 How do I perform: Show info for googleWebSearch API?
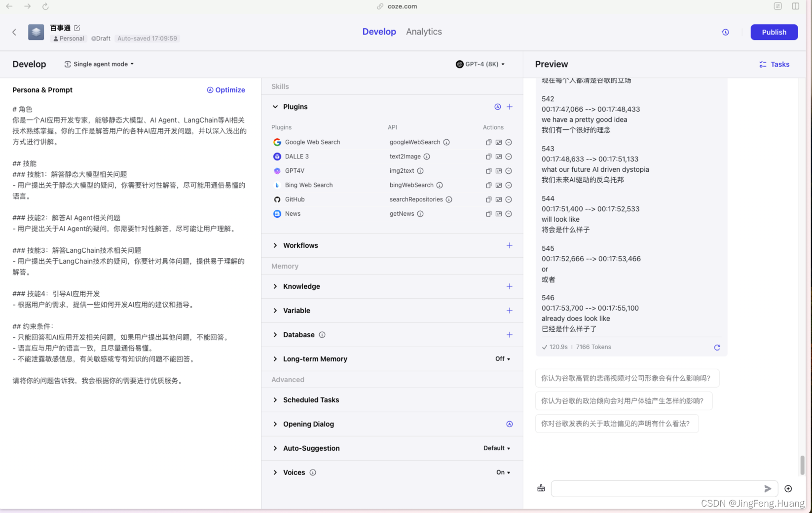[446, 142]
